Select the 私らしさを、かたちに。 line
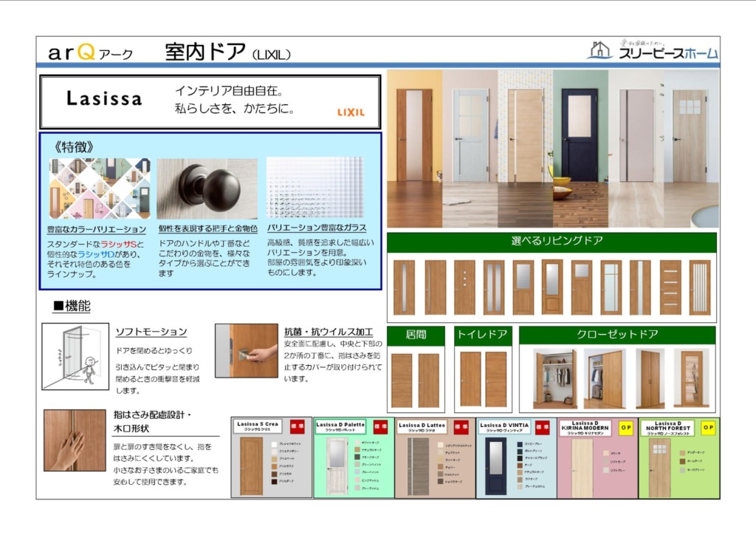Screen dimensions: 756x535 (x=234, y=109)
